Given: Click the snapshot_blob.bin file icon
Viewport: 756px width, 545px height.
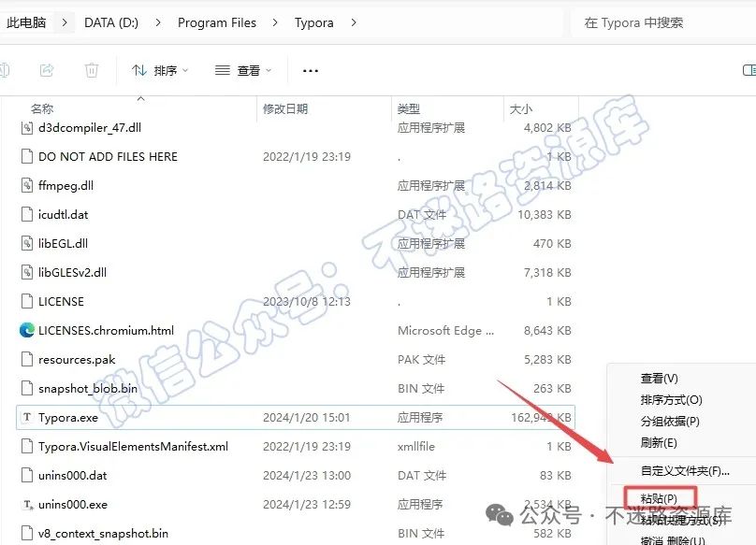Looking at the screenshot, I should [27, 388].
